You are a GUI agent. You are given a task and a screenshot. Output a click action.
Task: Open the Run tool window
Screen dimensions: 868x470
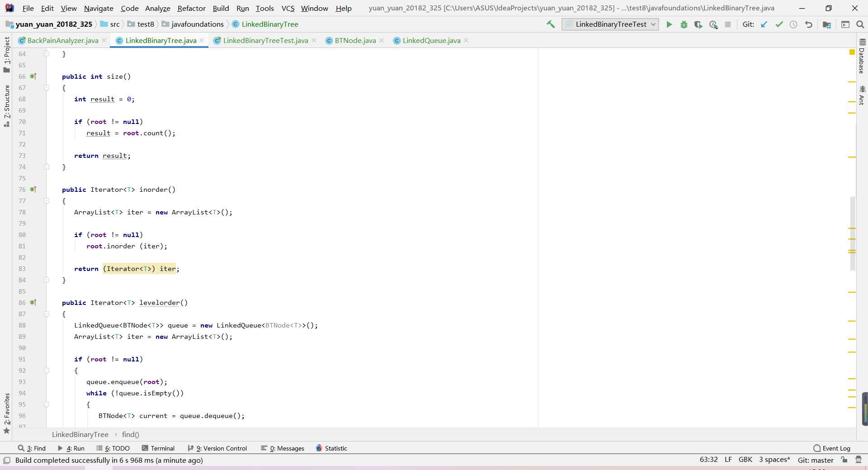coord(71,448)
